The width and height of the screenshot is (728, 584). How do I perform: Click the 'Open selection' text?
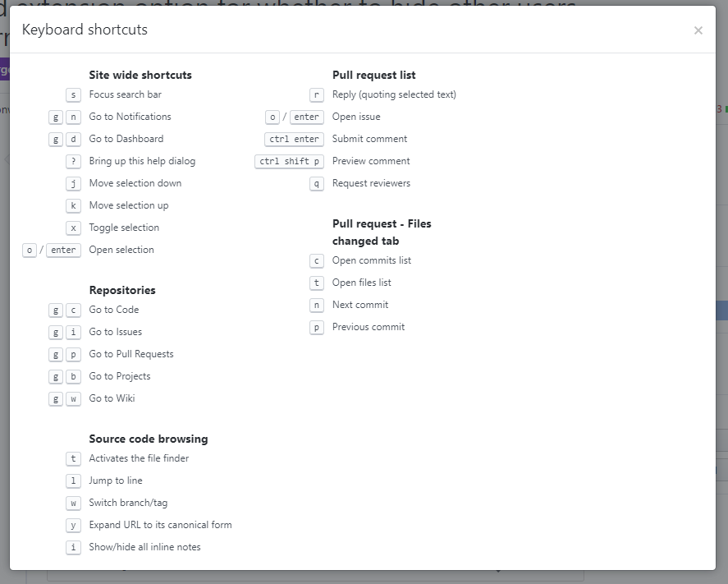[x=121, y=250]
